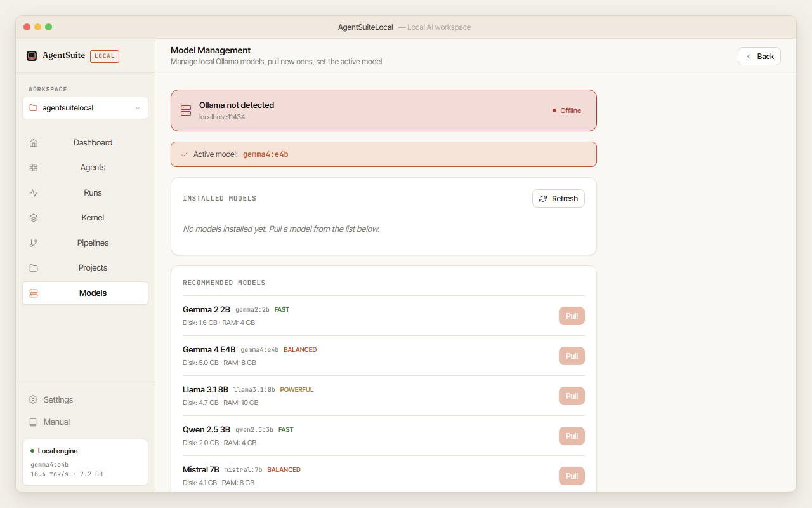Click the Gemma 2 2B model name
The image size is (812, 508).
pyautogui.click(x=206, y=310)
